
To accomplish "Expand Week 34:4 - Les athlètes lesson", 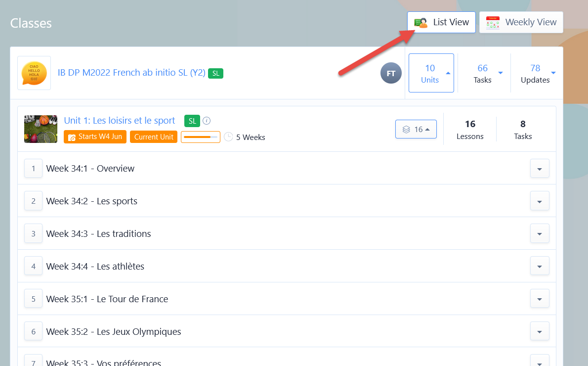I will [x=540, y=266].
